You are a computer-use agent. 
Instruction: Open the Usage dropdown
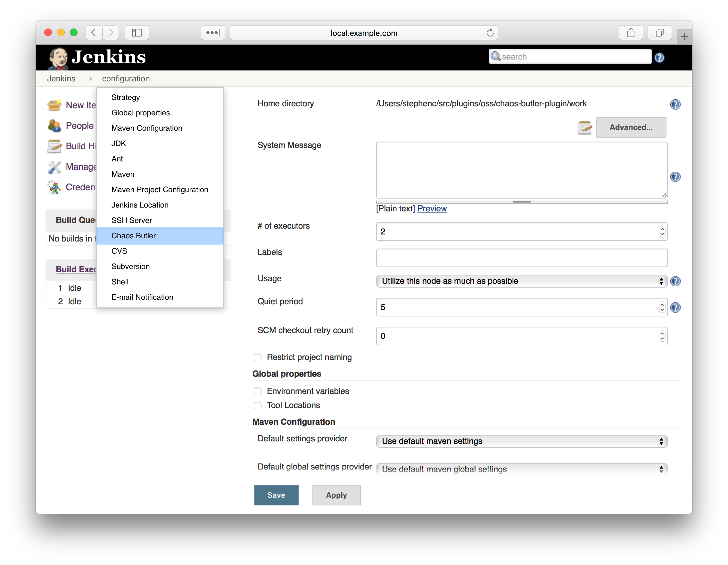coord(521,281)
